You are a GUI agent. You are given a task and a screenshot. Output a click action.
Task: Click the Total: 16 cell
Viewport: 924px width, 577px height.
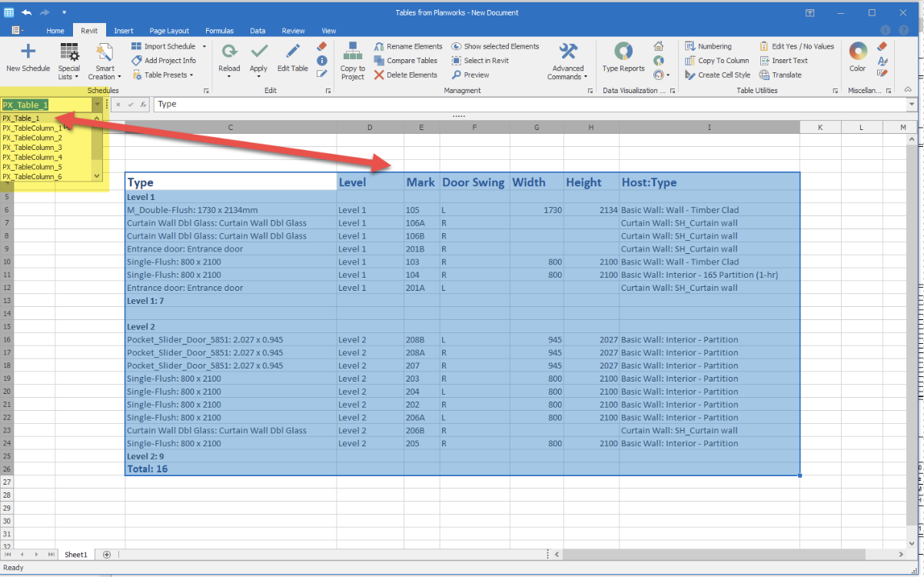pos(231,469)
